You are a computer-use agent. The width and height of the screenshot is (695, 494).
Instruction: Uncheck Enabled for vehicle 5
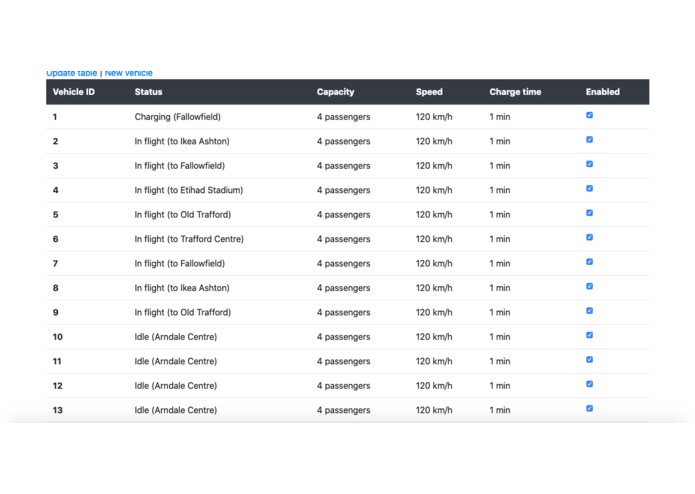click(x=590, y=213)
